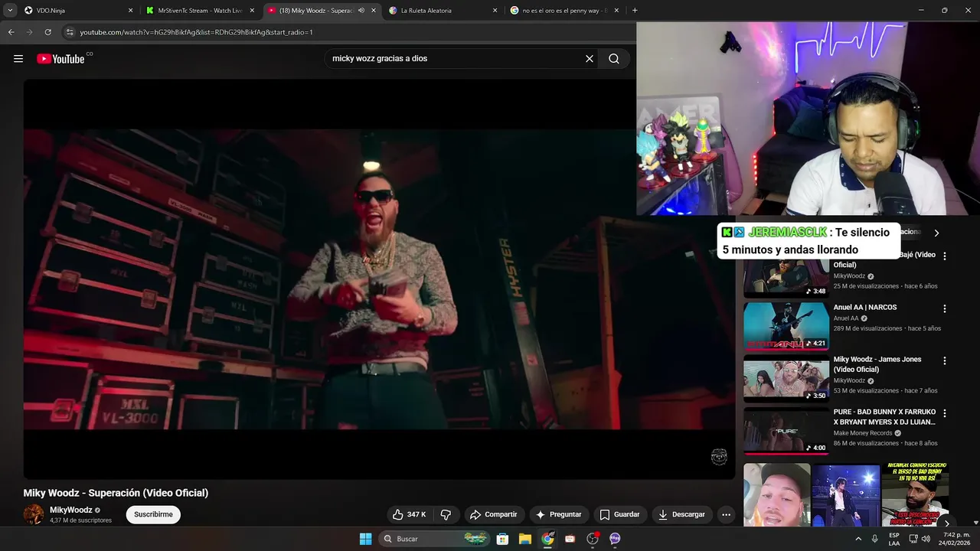Viewport: 980px width, 551px height.
Task: Open the middle Short with the stage performer
Action: (845, 494)
